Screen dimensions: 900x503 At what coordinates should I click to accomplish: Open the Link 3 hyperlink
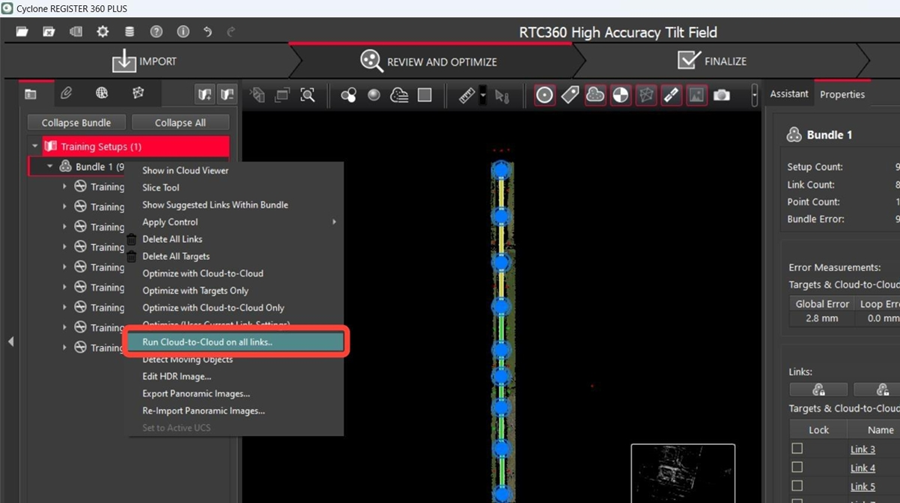click(x=862, y=449)
